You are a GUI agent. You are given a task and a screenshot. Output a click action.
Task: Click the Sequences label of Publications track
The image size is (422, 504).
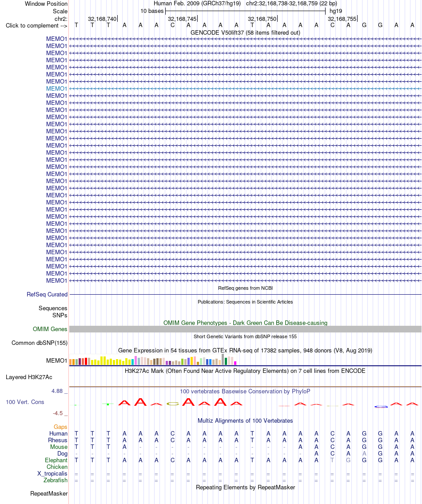pos(53,308)
